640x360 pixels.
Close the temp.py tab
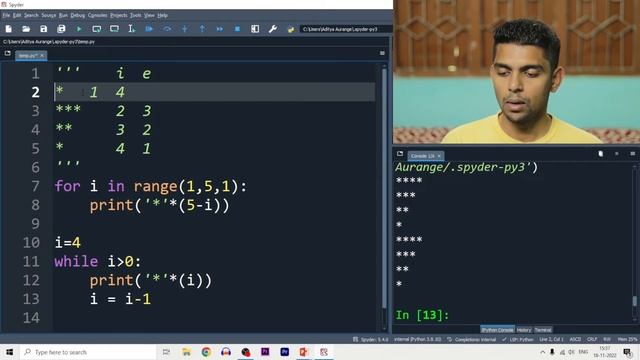click(42, 56)
